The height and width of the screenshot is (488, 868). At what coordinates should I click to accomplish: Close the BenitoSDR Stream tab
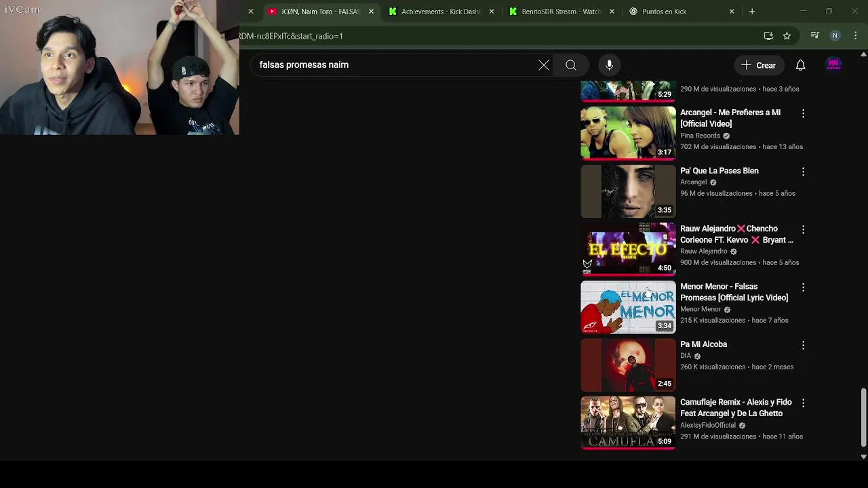(x=612, y=12)
